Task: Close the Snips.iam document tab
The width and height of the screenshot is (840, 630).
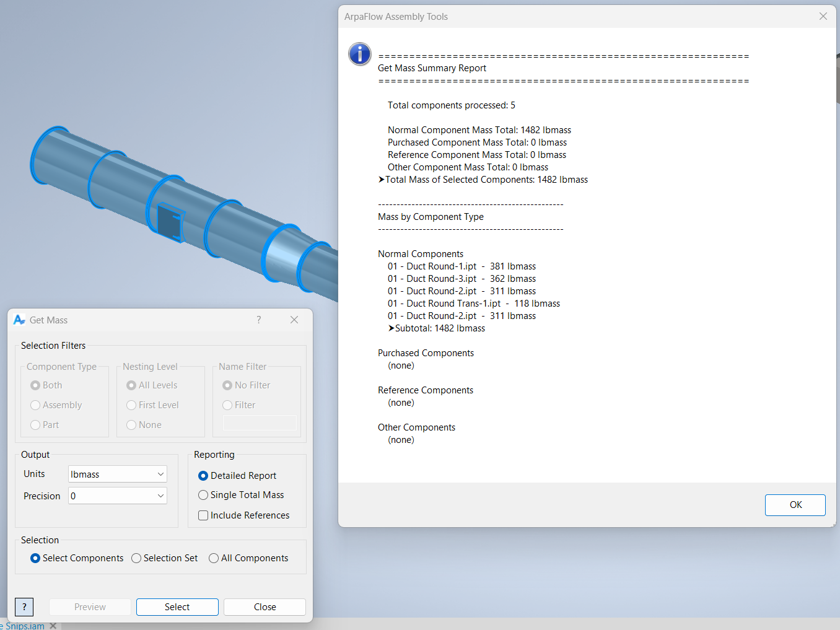Action: (53, 626)
